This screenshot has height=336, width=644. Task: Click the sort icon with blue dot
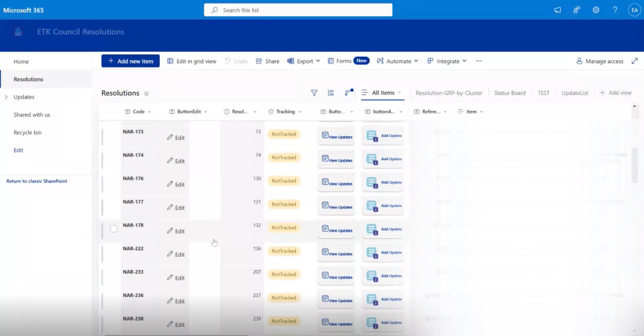tap(348, 93)
